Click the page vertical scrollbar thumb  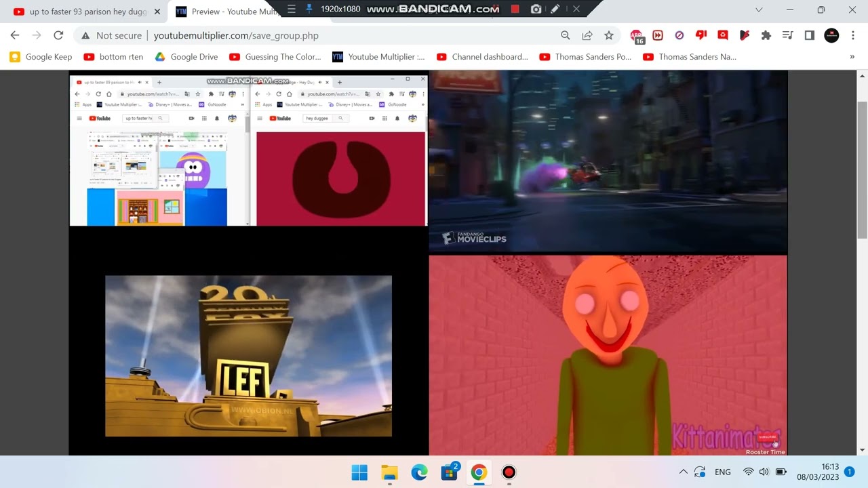coord(862,169)
